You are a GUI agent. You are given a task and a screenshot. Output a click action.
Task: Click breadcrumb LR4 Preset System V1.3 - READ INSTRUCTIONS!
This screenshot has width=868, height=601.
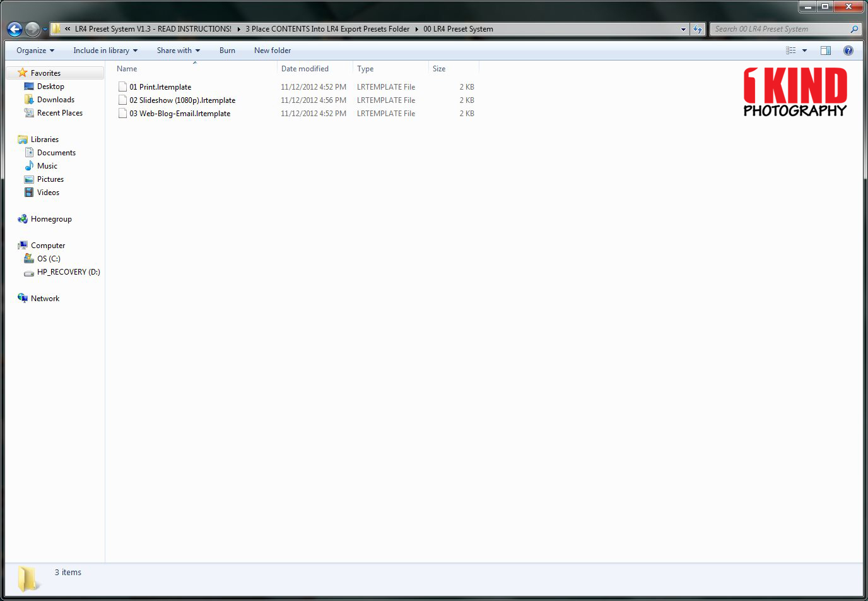click(x=153, y=29)
